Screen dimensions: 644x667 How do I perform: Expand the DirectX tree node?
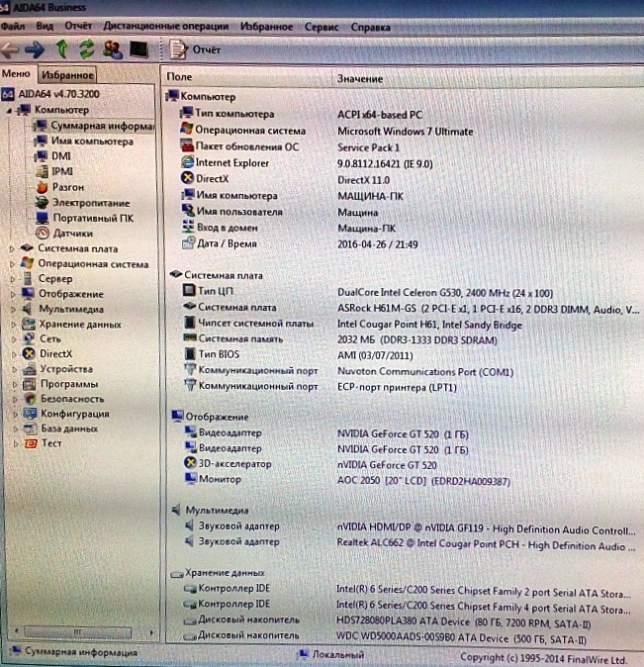pyautogui.click(x=14, y=354)
